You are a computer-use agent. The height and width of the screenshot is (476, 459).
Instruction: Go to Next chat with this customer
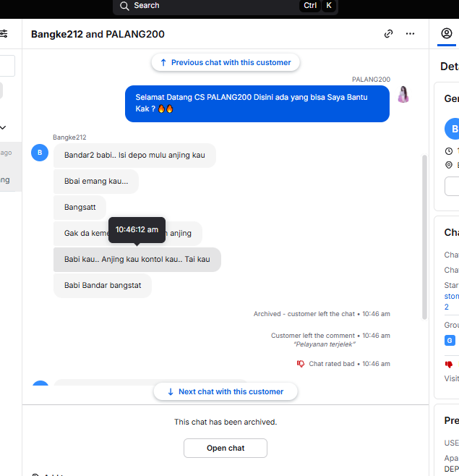click(226, 391)
